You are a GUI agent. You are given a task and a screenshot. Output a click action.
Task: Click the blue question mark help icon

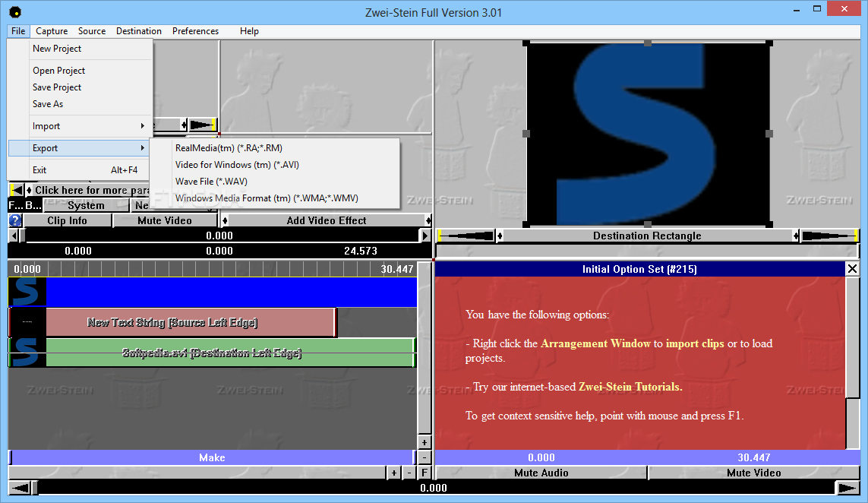(x=15, y=220)
